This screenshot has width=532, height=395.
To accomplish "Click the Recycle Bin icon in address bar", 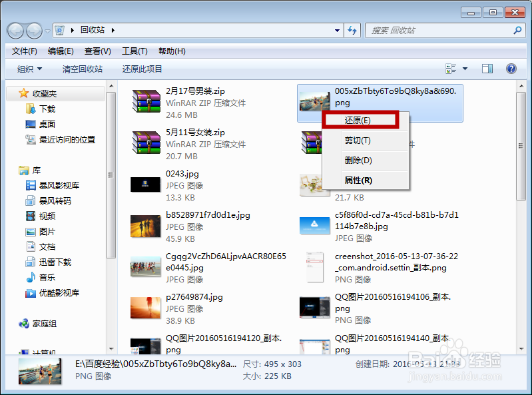I will (x=60, y=30).
